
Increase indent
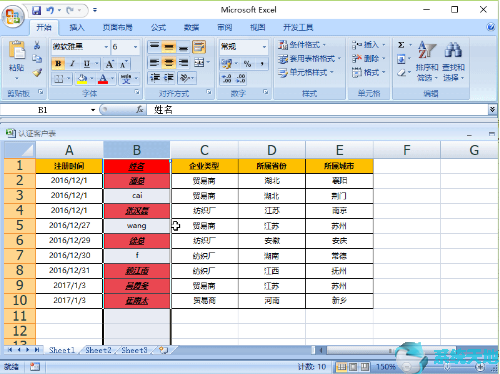coord(169,78)
